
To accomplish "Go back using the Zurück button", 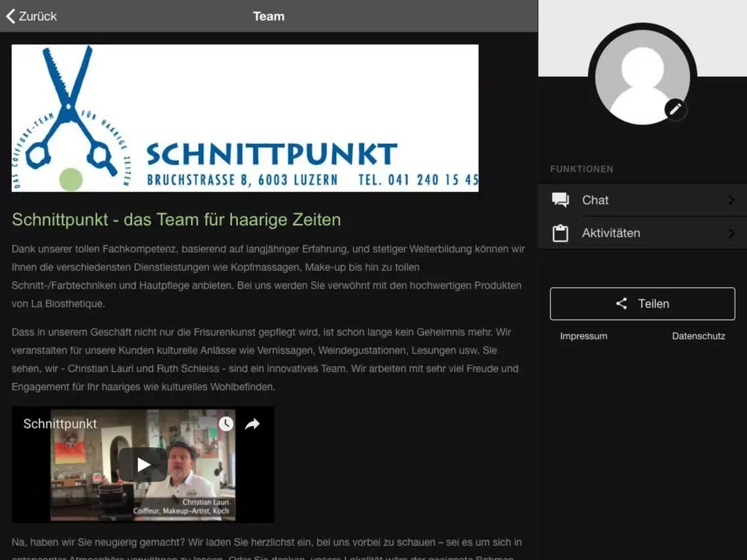I will (32, 16).
